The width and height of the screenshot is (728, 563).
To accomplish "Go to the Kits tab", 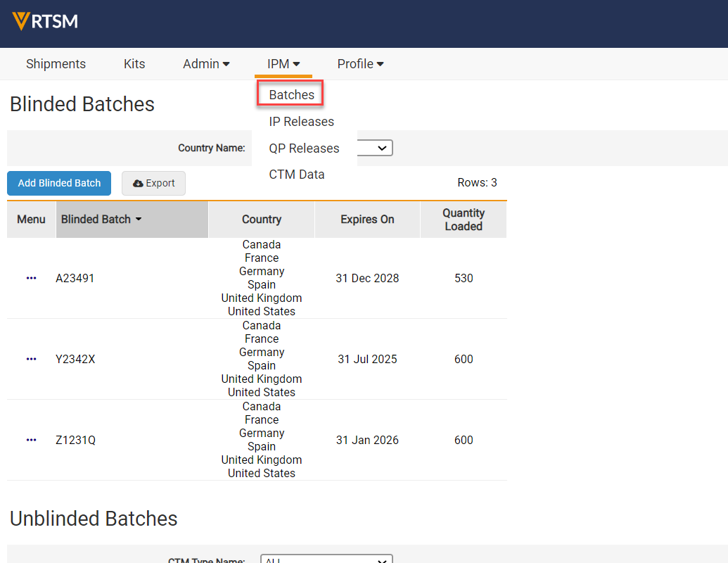I will point(134,64).
